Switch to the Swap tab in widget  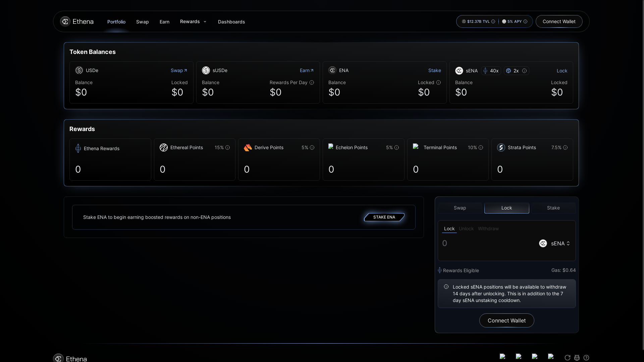pyautogui.click(x=460, y=208)
